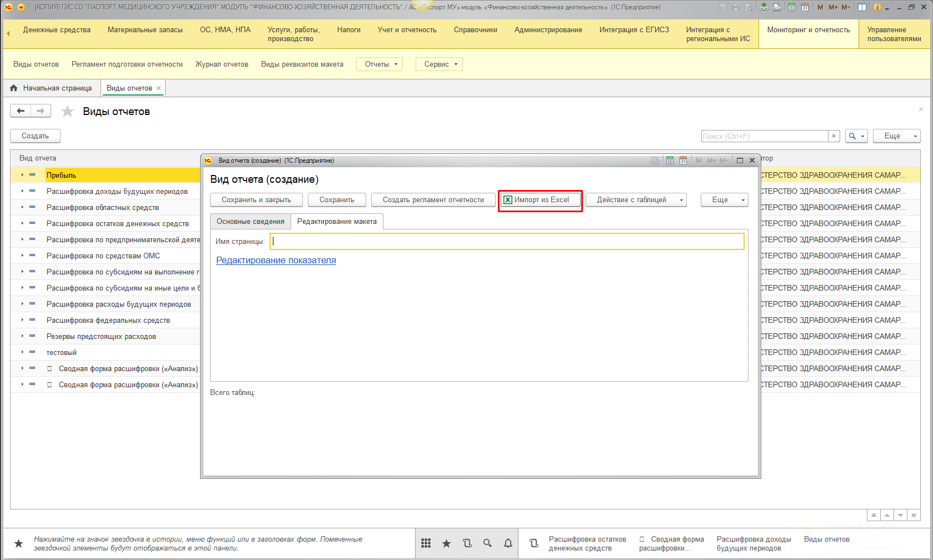
Task: Click the Import from Excel button
Action: click(541, 200)
